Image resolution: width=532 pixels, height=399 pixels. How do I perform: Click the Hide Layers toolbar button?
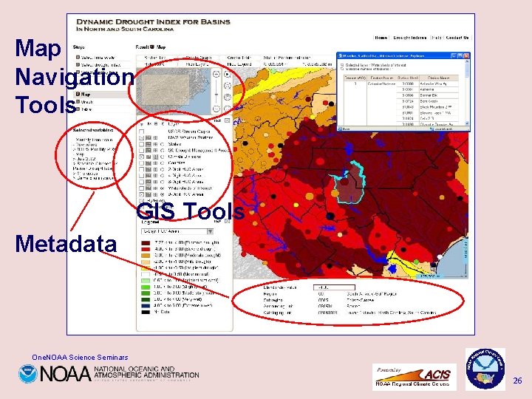tap(198, 64)
